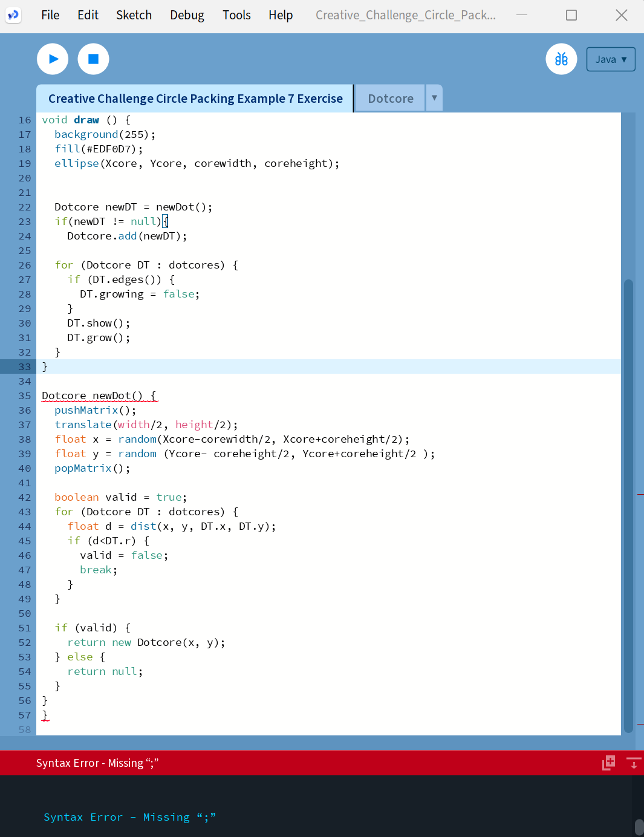Click the editor vertical scrollbar thumb

coord(628,506)
